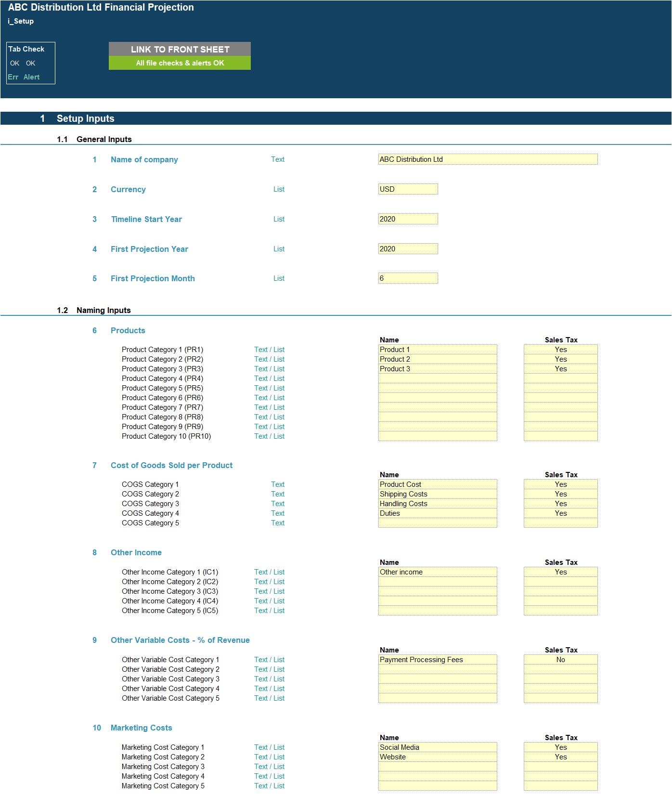Click the Err text in Tab Check box
672x809 pixels.
point(13,77)
